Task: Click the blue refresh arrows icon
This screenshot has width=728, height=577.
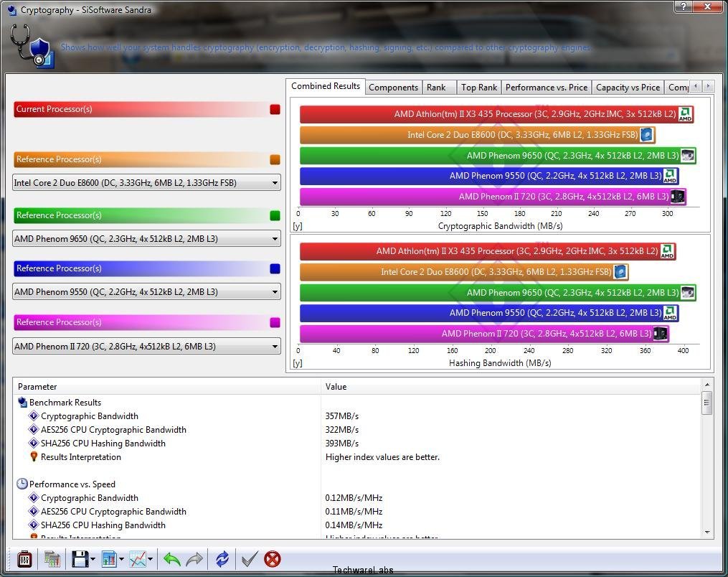Action: click(x=222, y=559)
